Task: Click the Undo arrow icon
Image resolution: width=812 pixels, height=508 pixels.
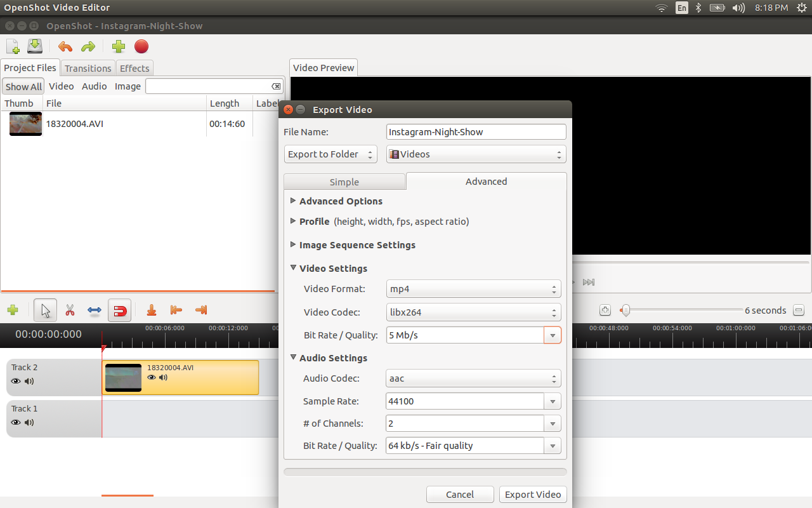Action: pos(65,46)
